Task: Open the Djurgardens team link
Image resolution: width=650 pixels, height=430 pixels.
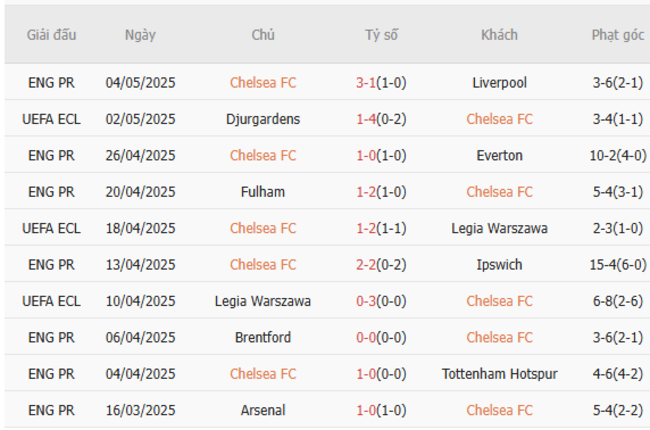Action: click(x=263, y=119)
